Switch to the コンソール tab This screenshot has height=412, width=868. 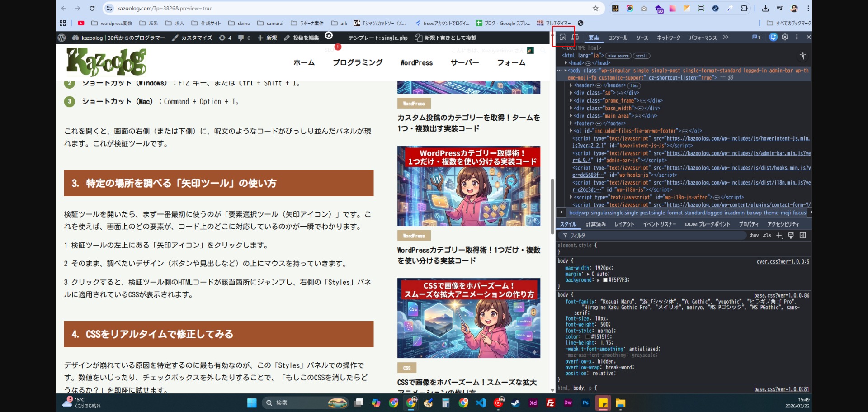(x=618, y=38)
